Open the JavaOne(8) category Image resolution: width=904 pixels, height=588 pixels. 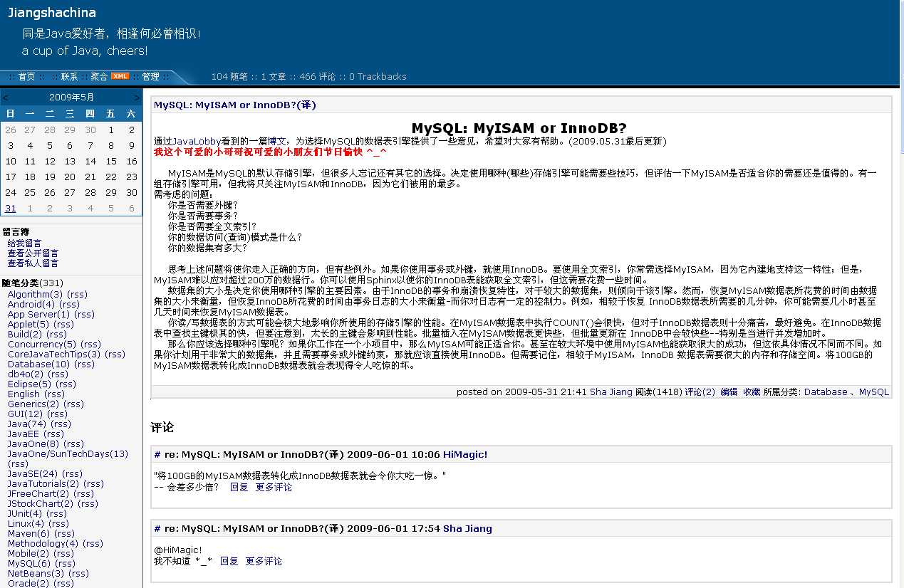[x=33, y=443]
